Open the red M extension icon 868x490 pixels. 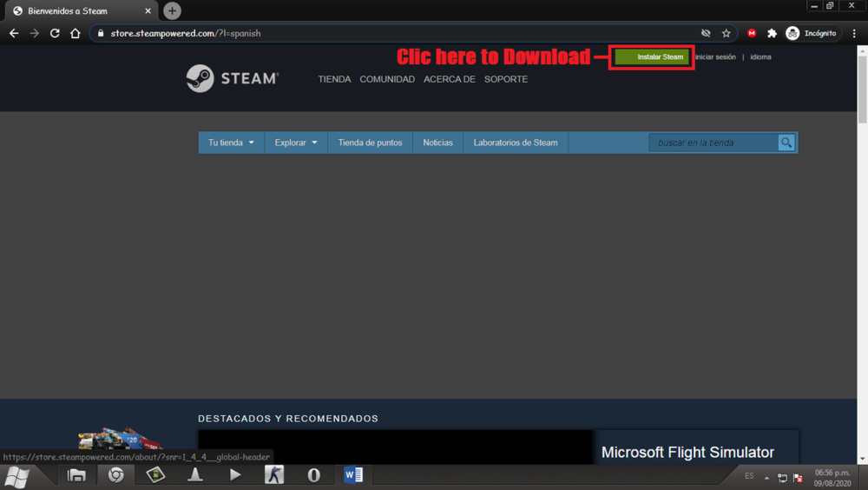752,33
